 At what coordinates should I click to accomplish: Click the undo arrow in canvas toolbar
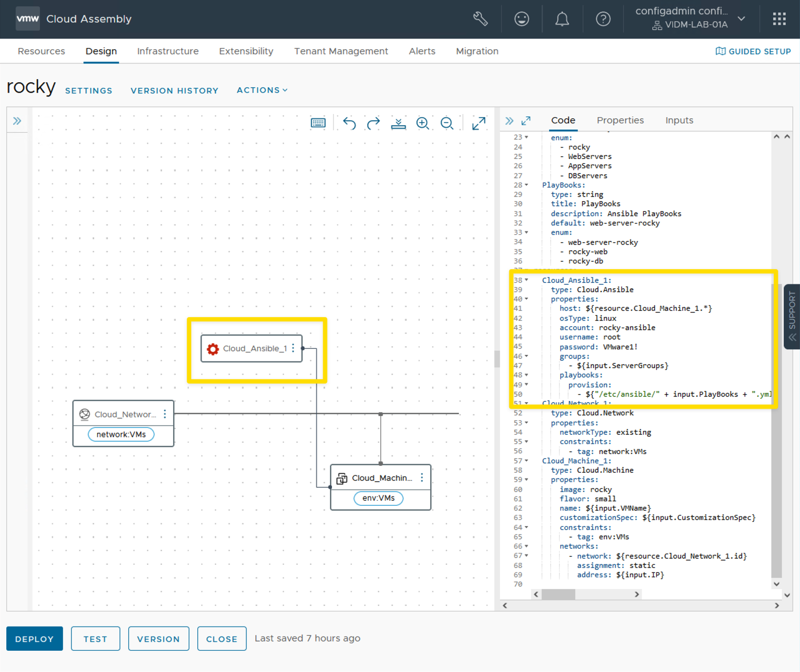point(349,123)
